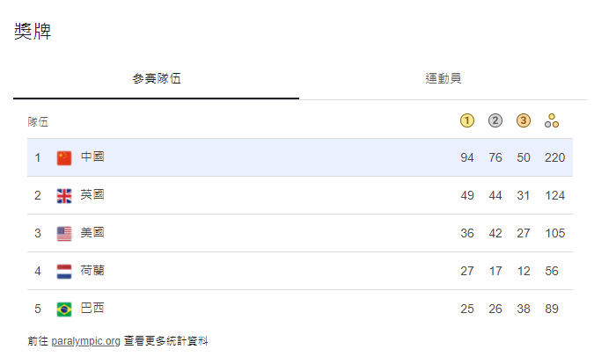594x364 pixels.
Task: Click the 隊伍 column header
Action: pos(38,121)
